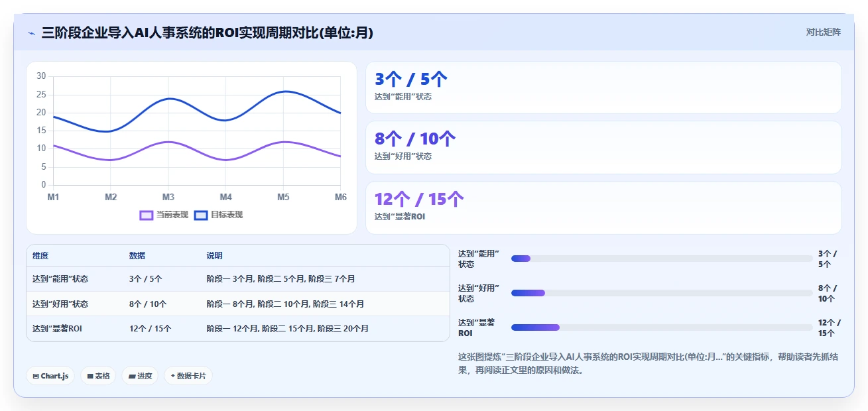
Task: Click the 表格 tag chip
Action: click(98, 376)
